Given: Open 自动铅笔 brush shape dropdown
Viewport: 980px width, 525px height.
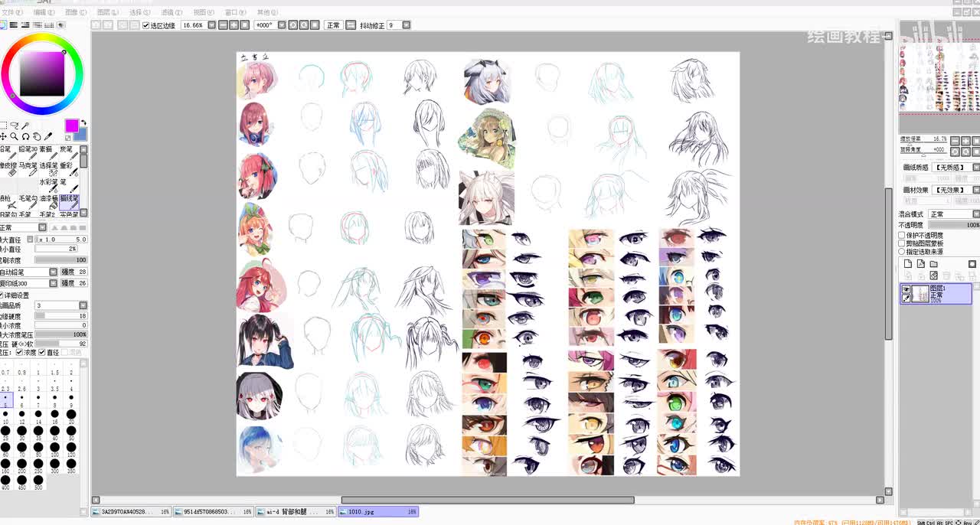Looking at the screenshot, I should coord(53,272).
